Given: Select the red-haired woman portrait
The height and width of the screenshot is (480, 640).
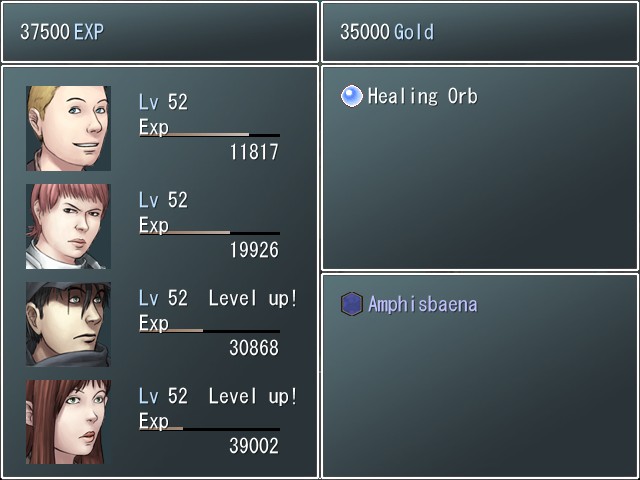Looking at the screenshot, I should coord(68,422).
